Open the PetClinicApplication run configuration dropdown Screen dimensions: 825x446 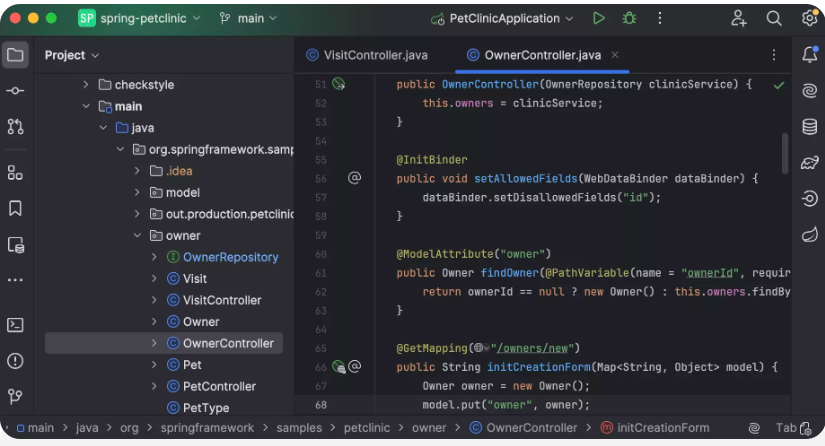pos(502,18)
